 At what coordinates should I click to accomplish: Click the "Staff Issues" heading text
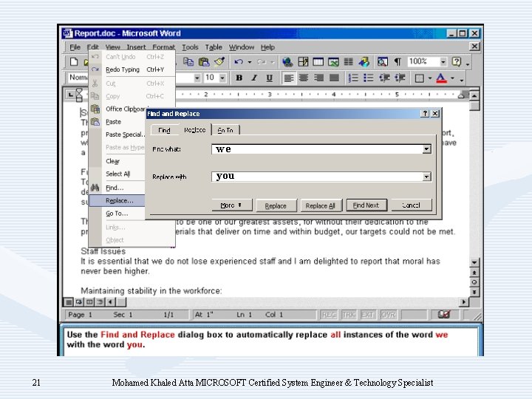tap(103, 251)
